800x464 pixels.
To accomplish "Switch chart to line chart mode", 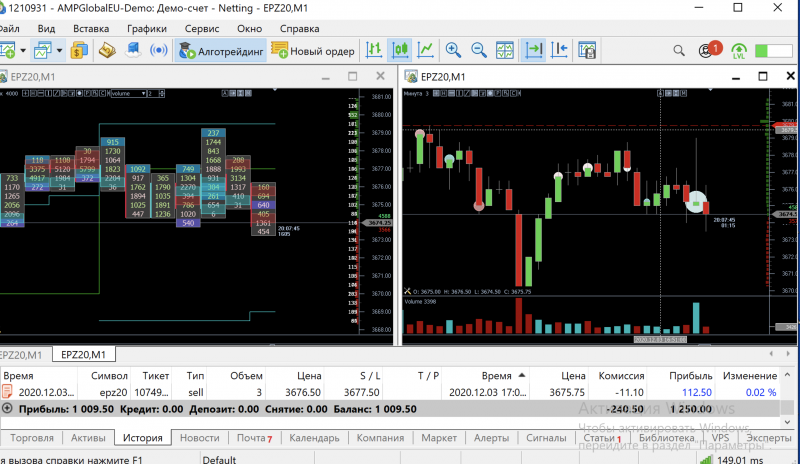I will 426,50.
